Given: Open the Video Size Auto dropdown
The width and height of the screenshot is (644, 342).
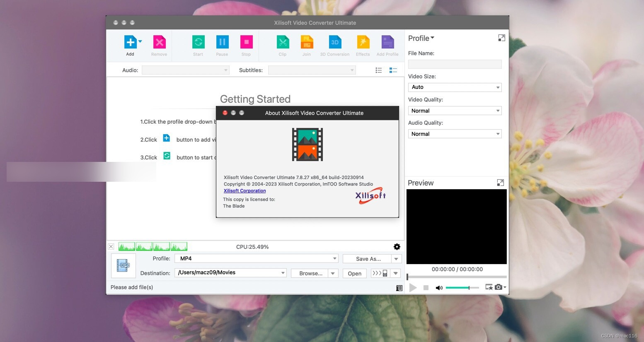Looking at the screenshot, I should pos(455,87).
